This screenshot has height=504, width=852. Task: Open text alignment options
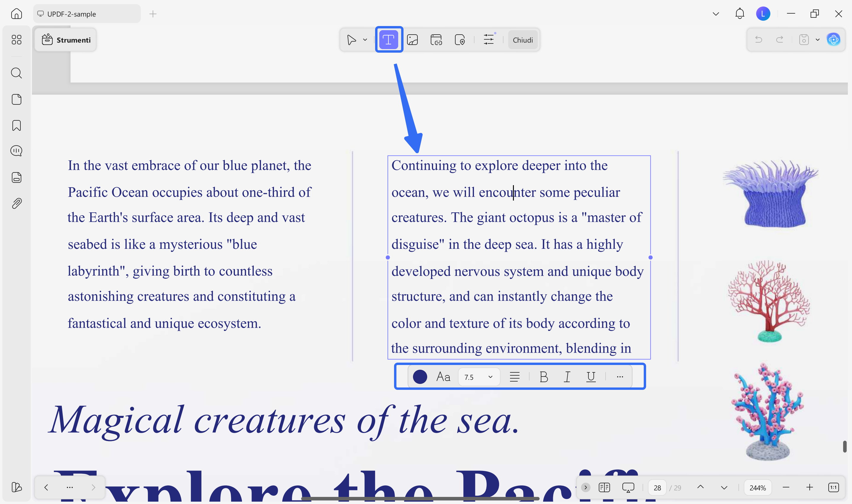pyautogui.click(x=514, y=377)
